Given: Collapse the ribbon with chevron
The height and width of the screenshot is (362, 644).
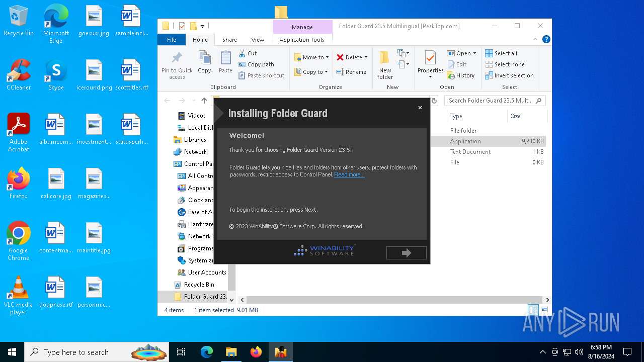Looking at the screenshot, I should coord(535,39).
